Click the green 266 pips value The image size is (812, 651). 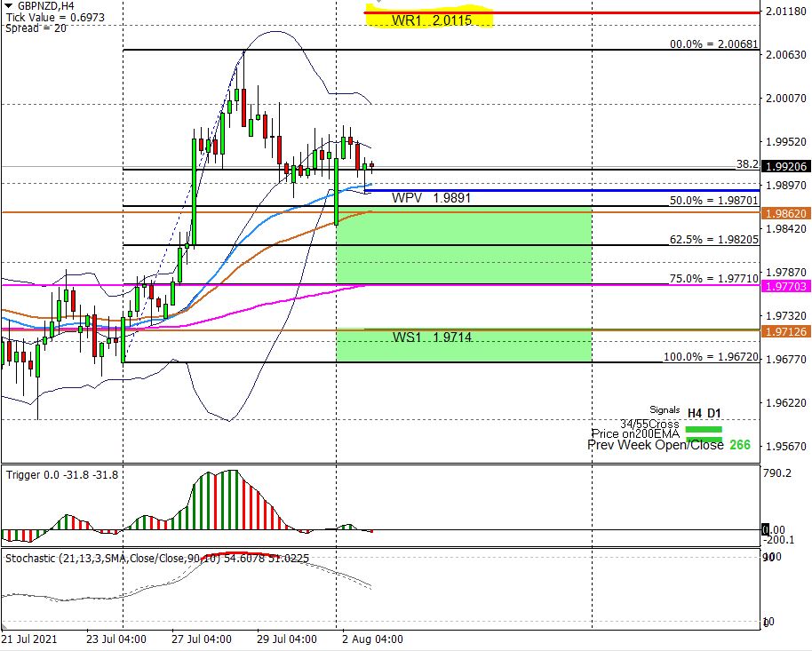click(x=740, y=445)
